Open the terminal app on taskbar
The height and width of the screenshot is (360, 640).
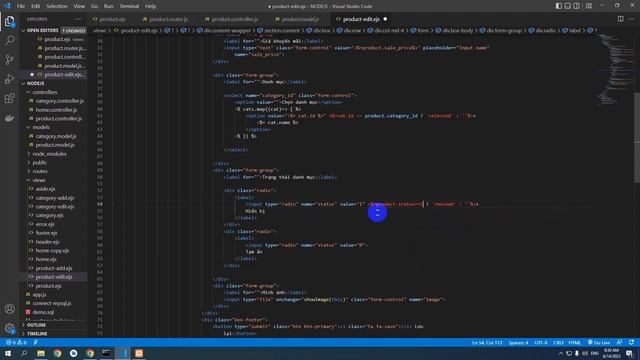pos(106,353)
